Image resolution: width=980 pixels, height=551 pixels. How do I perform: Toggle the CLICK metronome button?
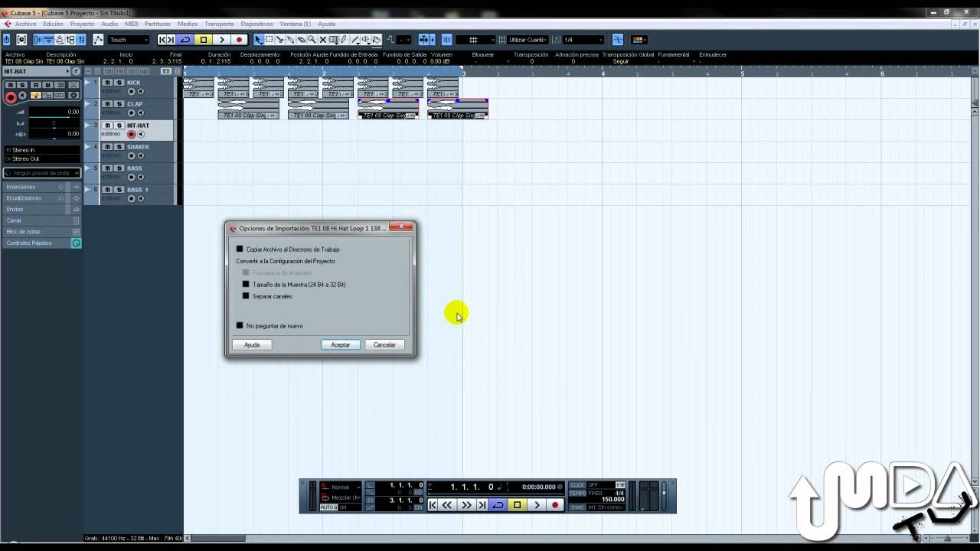(577, 485)
